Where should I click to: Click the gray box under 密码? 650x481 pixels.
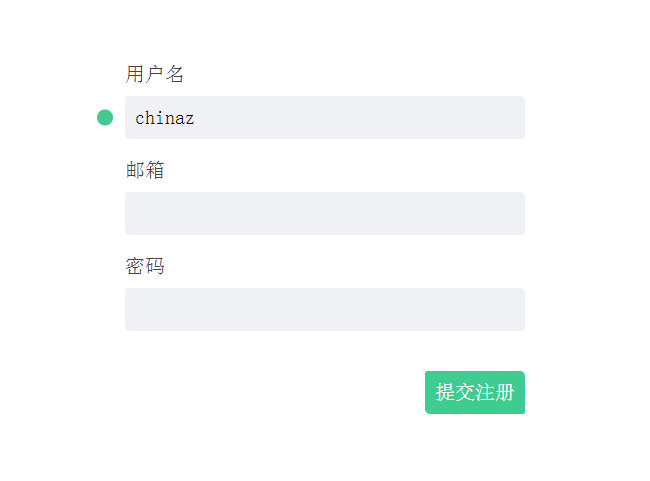[324, 309]
